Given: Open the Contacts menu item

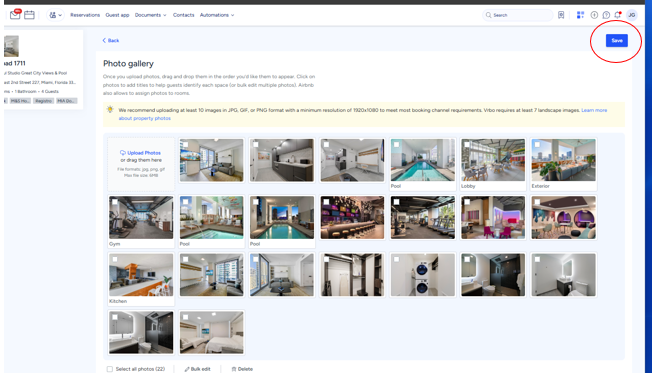Looking at the screenshot, I should [x=183, y=15].
